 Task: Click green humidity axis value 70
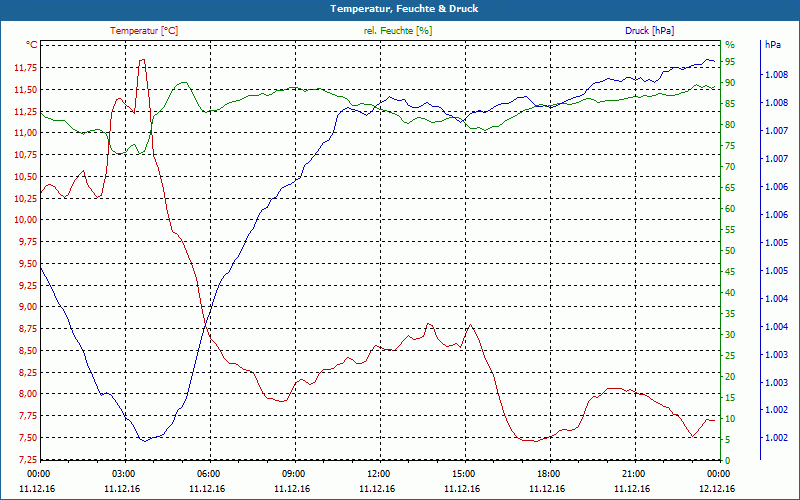(730, 167)
